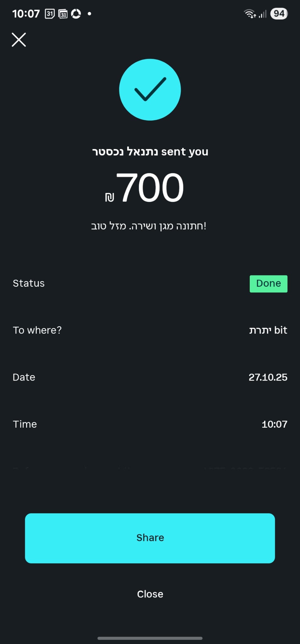Tap the large teal checkmark circle

pyautogui.click(x=150, y=90)
